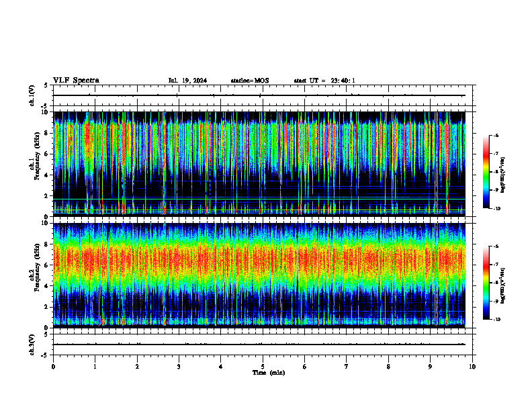Viewport: 532px width, 411px height.
Task: Click the "VLF Spectra" plot title
Action: (76, 81)
